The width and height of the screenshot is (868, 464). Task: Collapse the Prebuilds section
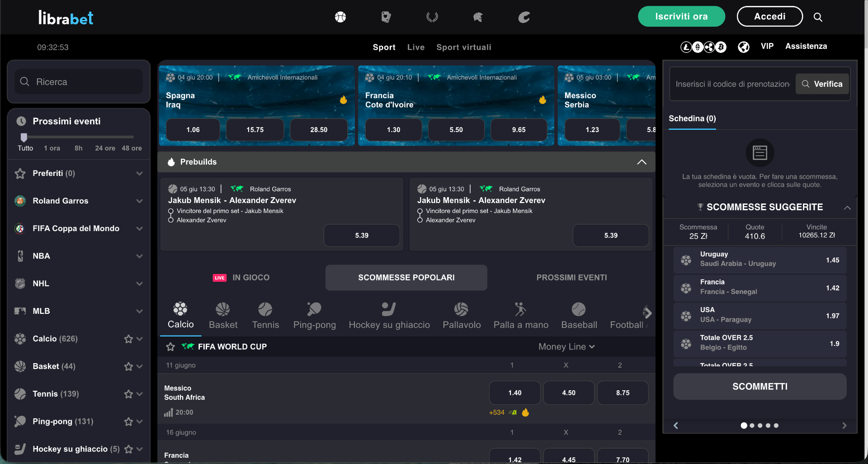pyautogui.click(x=642, y=162)
